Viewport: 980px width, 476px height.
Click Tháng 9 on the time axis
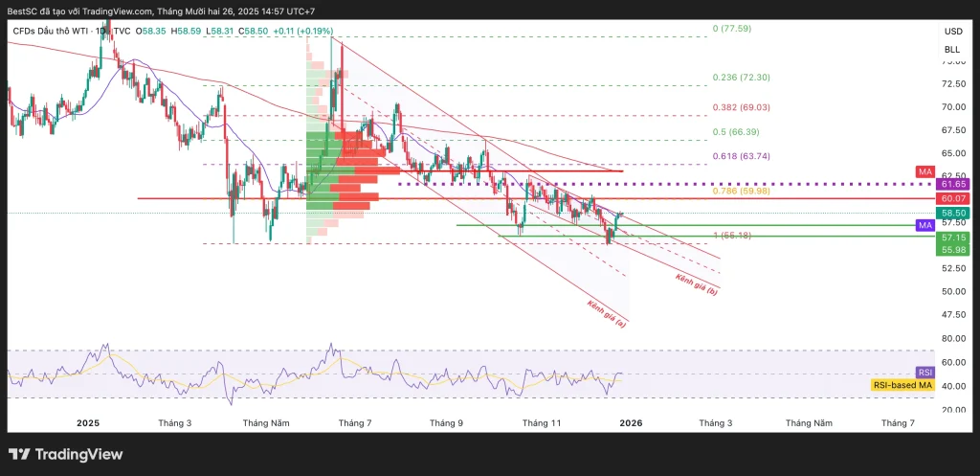446,422
